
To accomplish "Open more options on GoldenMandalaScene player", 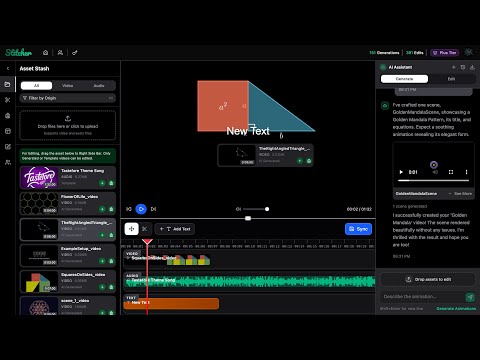I will point(466,172).
